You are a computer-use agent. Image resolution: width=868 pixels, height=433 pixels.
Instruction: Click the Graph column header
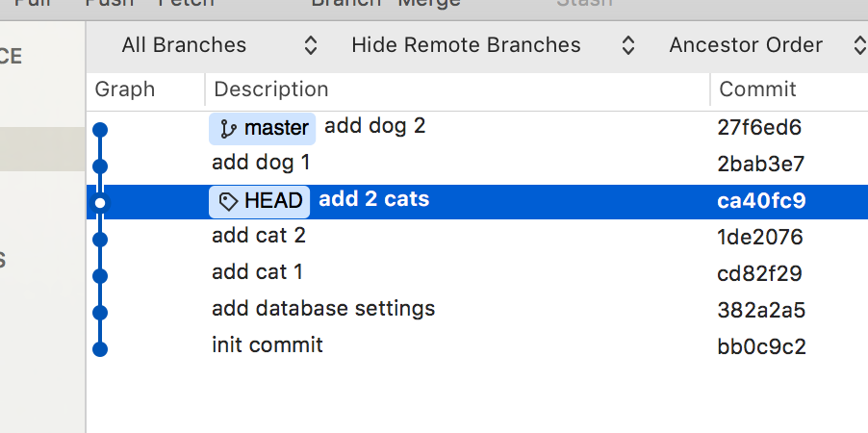coord(125,89)
